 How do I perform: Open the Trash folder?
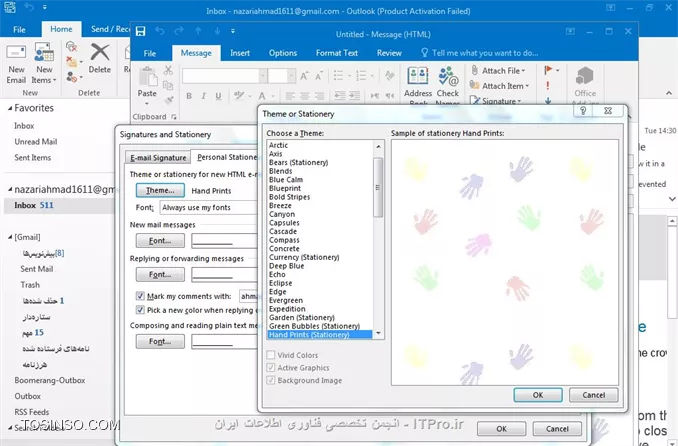point(30,285)
